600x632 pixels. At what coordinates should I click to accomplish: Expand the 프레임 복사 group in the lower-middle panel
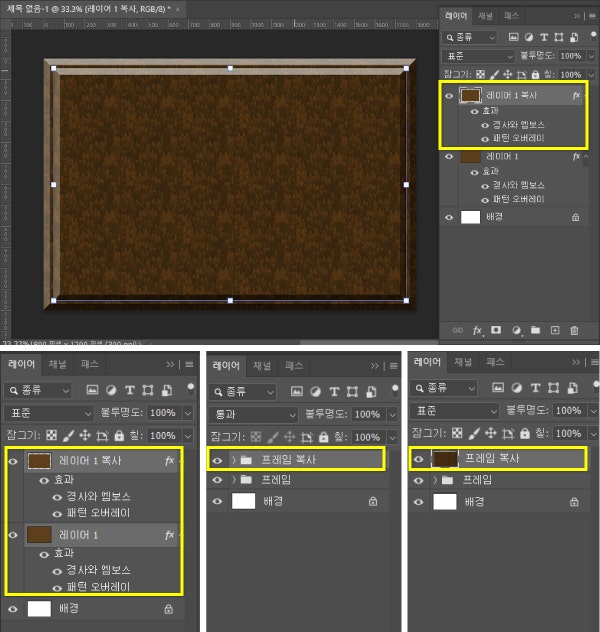[x=234, y=459]
